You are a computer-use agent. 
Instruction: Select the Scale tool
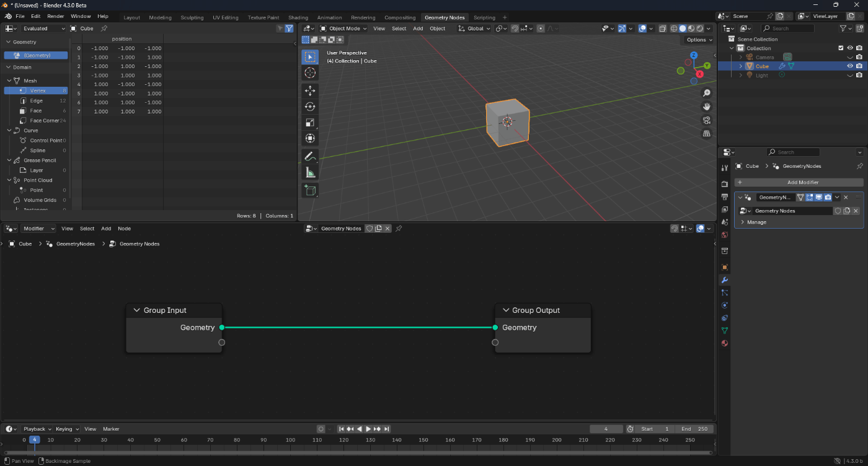310,123
